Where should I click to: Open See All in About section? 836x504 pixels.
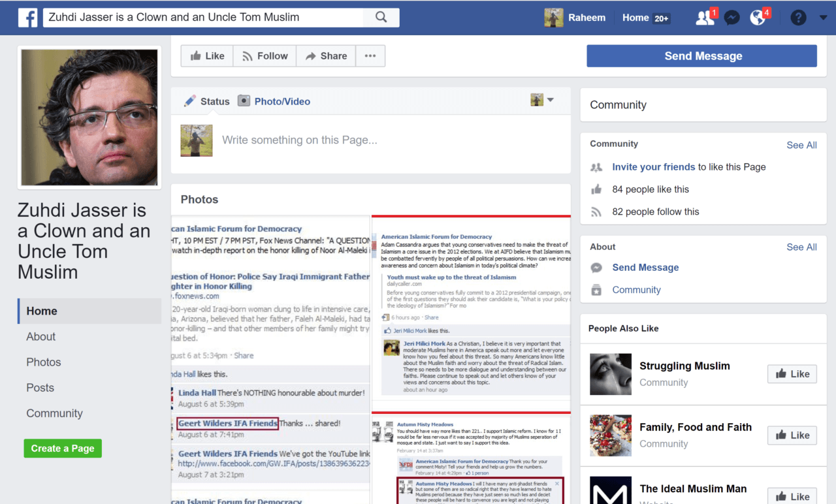click(x=801, y=247)
